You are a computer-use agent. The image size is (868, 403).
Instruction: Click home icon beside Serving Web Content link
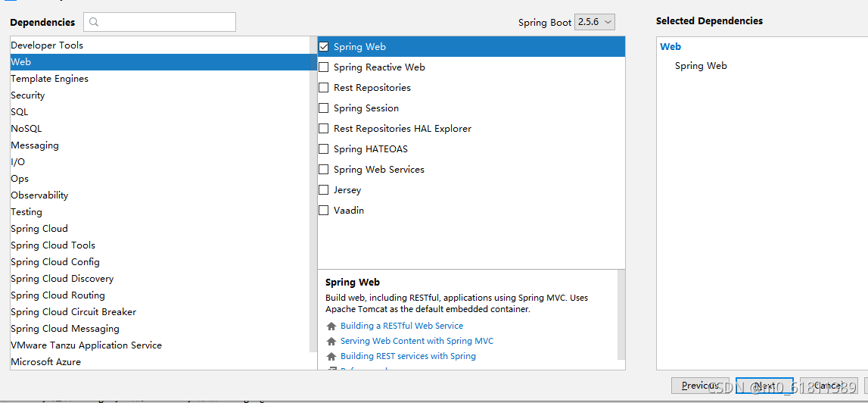[331, 341]
